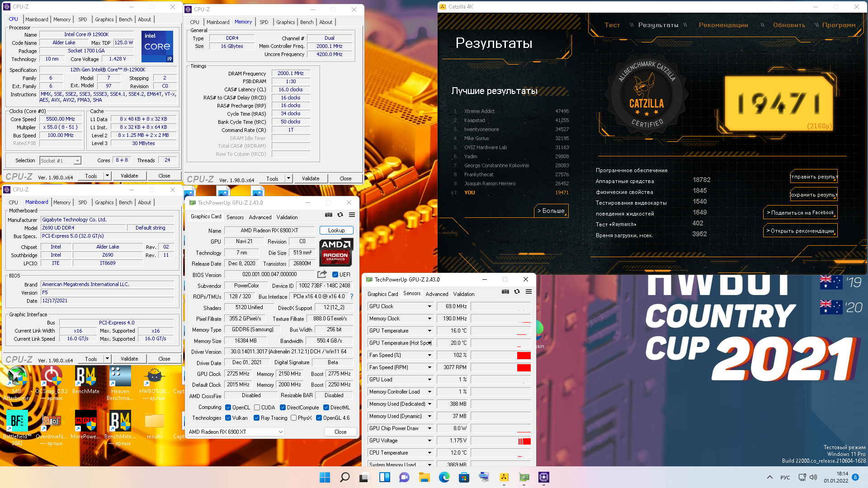
Task: Click the camera icon in GPU-Z Sensors window
Action: click(505, 292)
